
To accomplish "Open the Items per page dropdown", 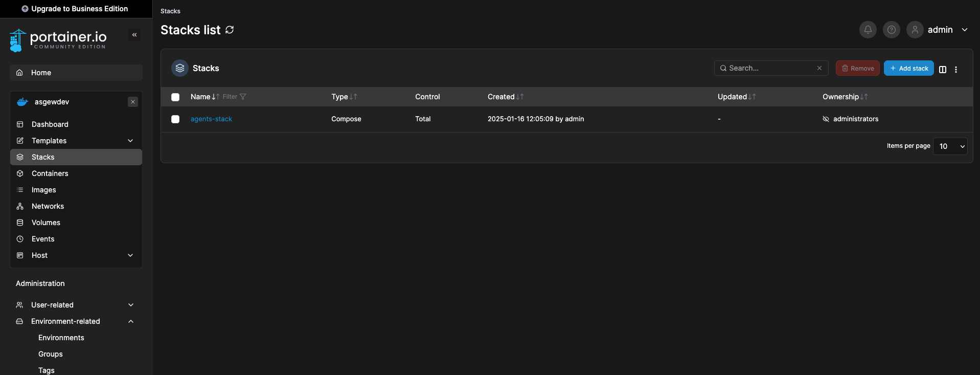I will pyautogui.click(x=950, y=146).
